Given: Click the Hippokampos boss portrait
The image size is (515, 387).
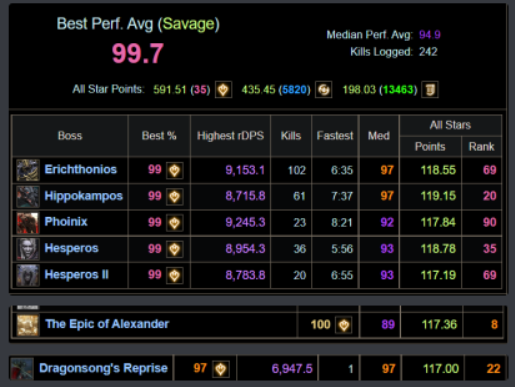Looking at the screenshot, I should point(28,196).
